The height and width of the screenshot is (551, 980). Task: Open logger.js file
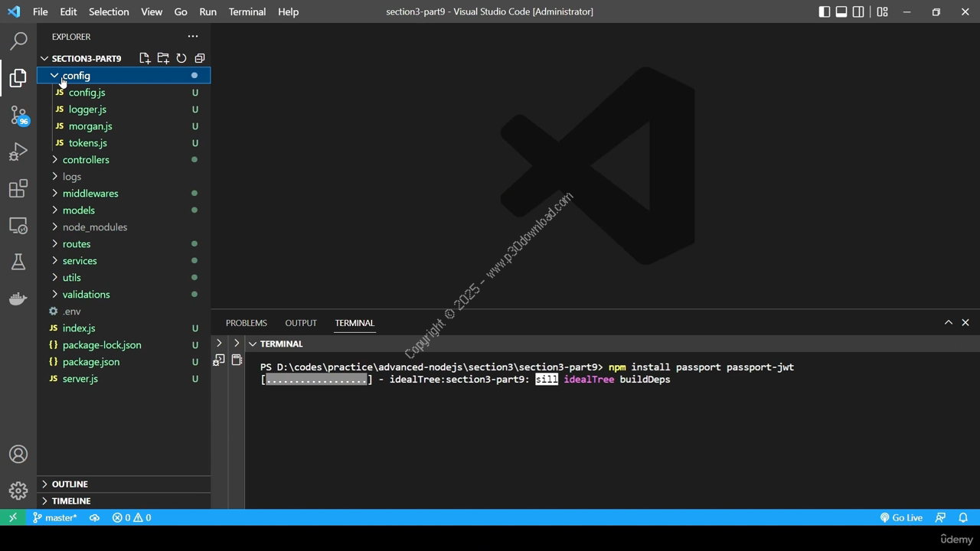123,109
